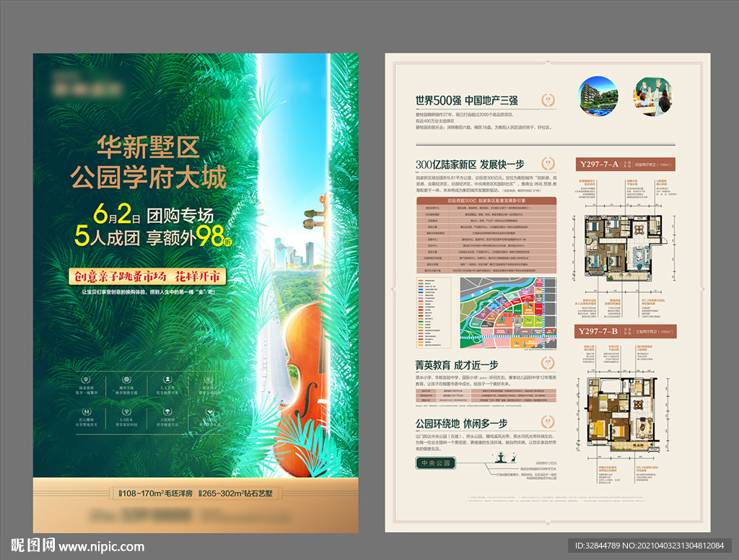This screenshot has height=560, width=739.
Task: Select the 300亿陆家新区 section heading
Action: (x=469, y=163)
